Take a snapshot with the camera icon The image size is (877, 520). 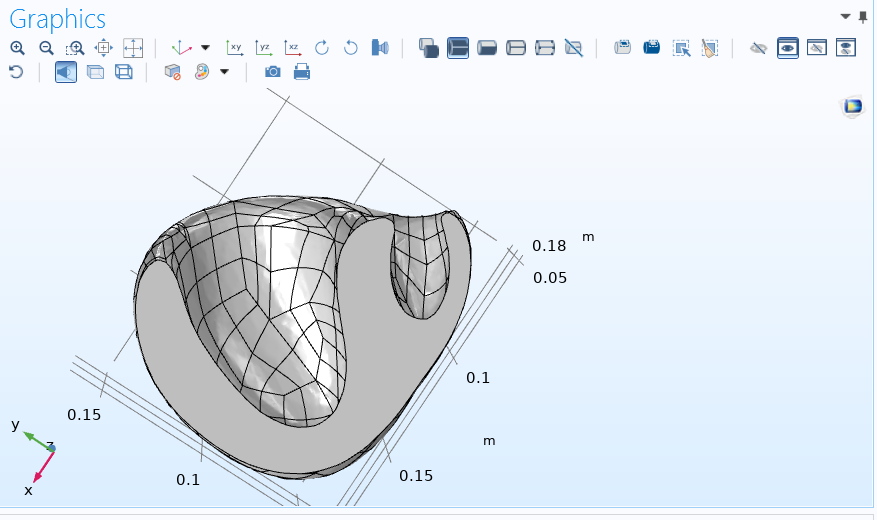tap(272, 72)
